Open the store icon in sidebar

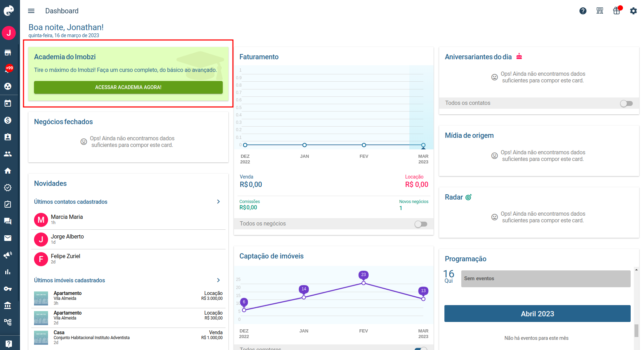[x=8, y=53]
